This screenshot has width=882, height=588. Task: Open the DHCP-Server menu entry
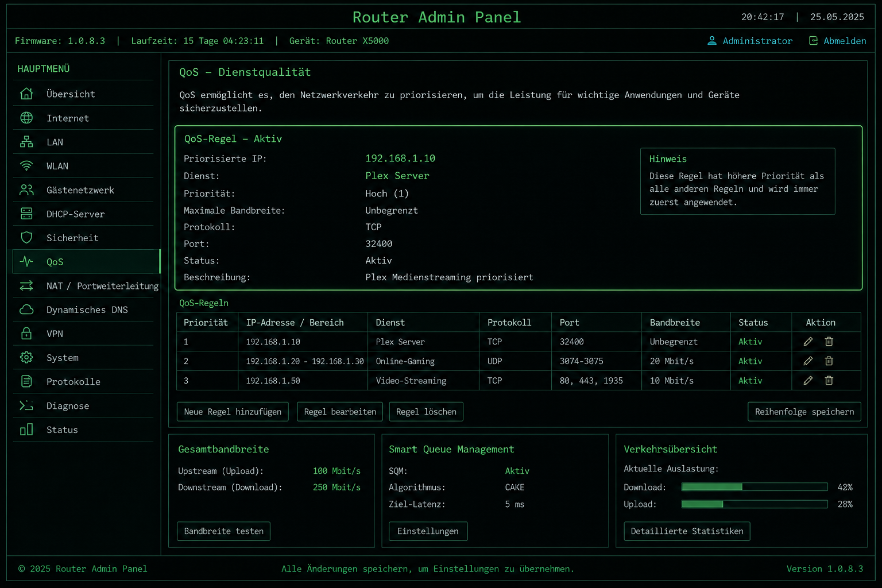coord(83,214)
